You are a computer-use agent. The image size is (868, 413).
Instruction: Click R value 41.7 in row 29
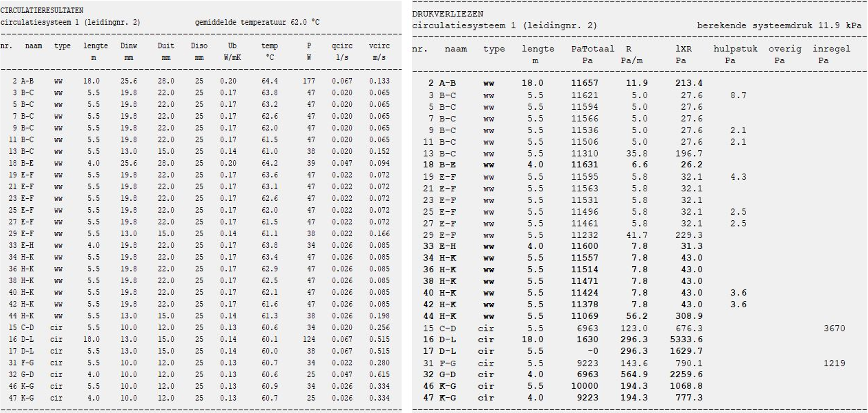[636, 235]
